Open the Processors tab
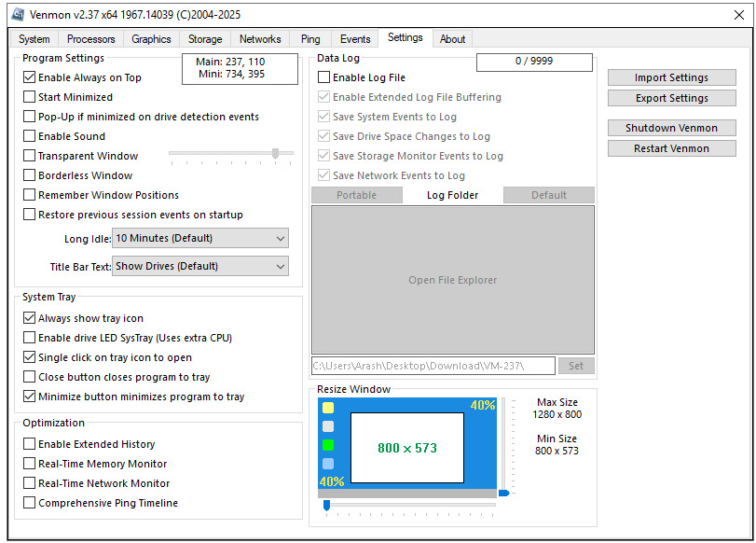756x543 pixels. [x=90, y=39]
